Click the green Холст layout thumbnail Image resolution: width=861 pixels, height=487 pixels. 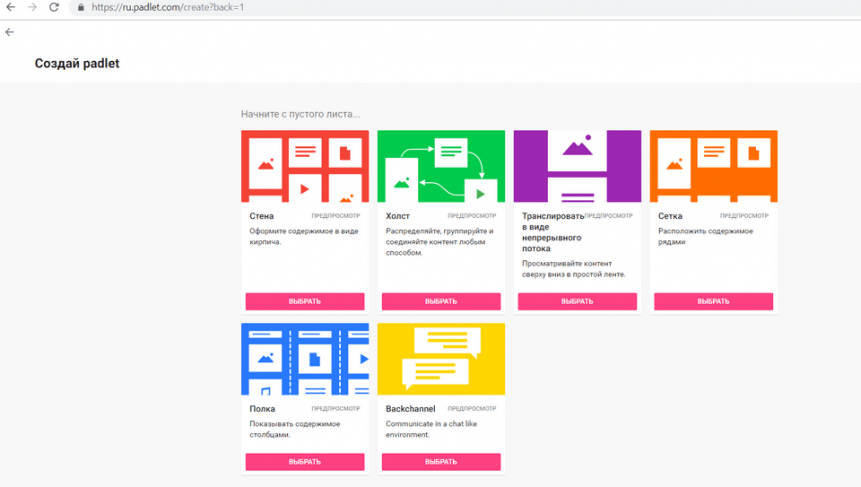(441, 166)
